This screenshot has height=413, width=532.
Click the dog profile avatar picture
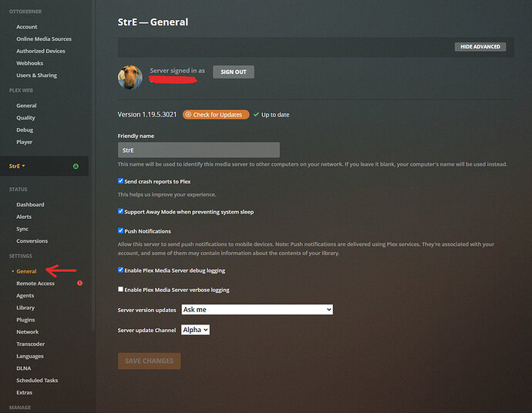130,78
